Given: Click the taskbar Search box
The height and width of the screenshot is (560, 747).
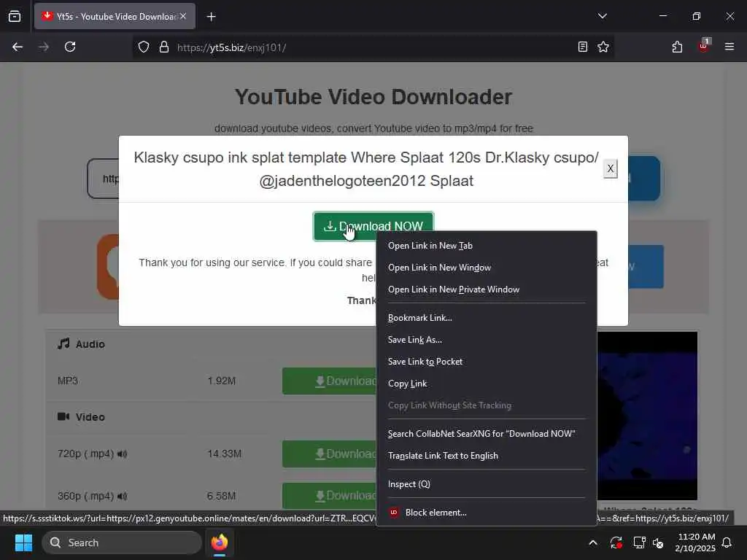Looking at the screenshot, I should (122, 542).
